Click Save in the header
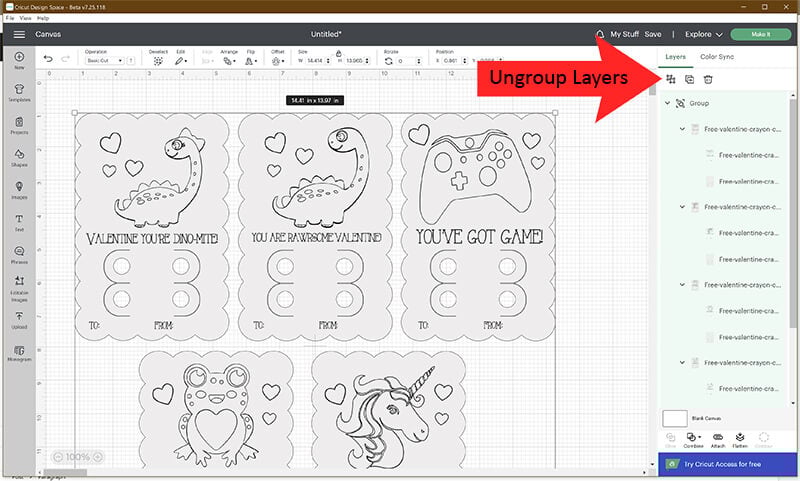The height and width of the screenshot is (481, 800). coord(653,34)
